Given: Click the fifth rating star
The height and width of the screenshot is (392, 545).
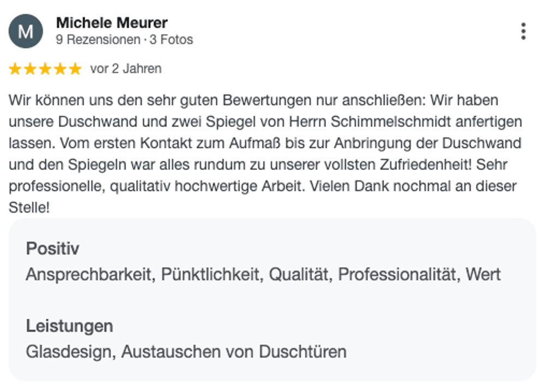Looking at the screenshot, I should click(75, 69).
